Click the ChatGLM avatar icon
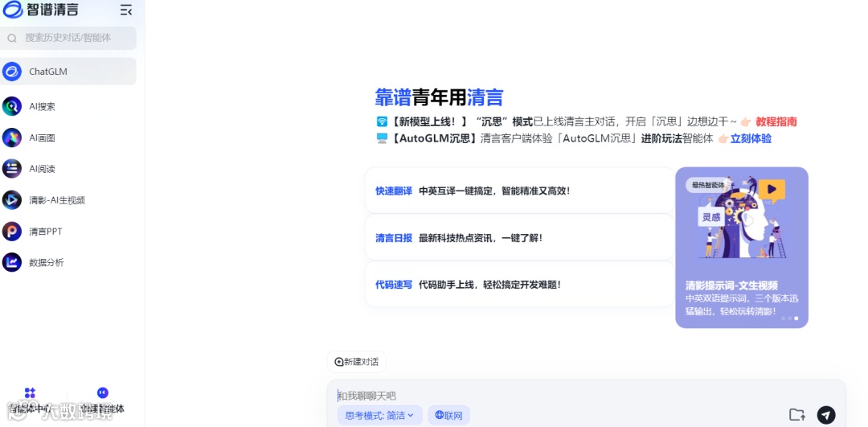Screen dimensions: 868x427 click(x=11, y=72)
